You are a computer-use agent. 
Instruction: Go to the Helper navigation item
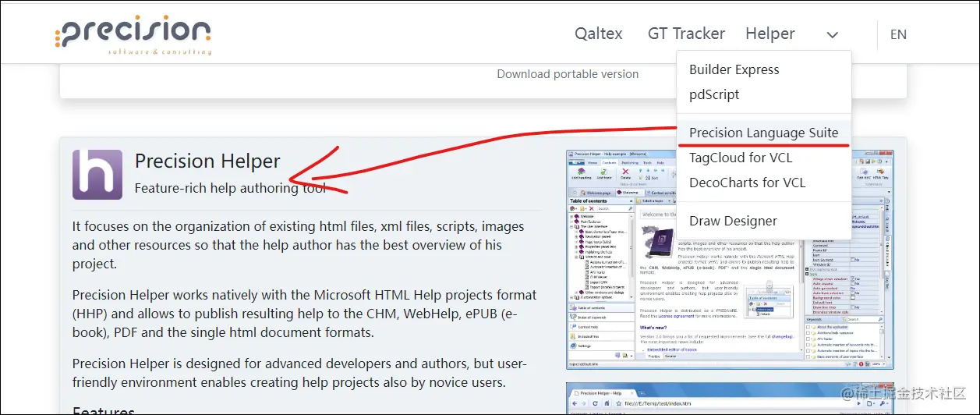(770, 34)
